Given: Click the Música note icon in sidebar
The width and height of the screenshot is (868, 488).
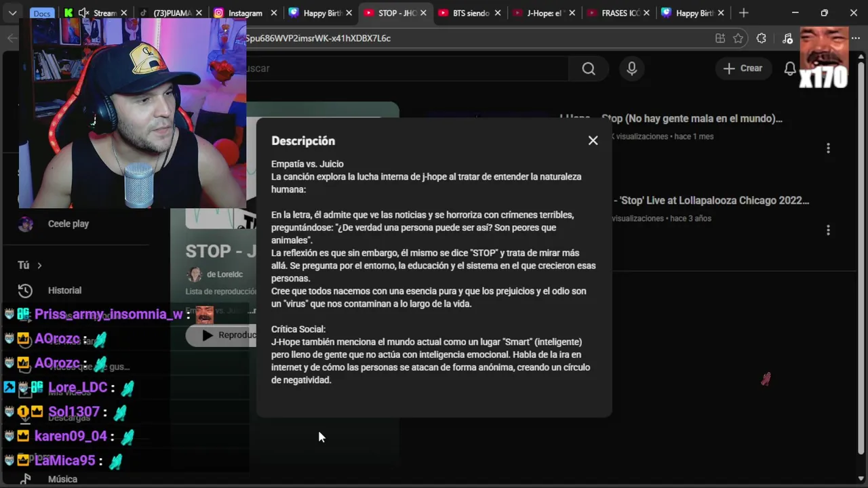Looking at the screenshot, I should pos(25,479).
